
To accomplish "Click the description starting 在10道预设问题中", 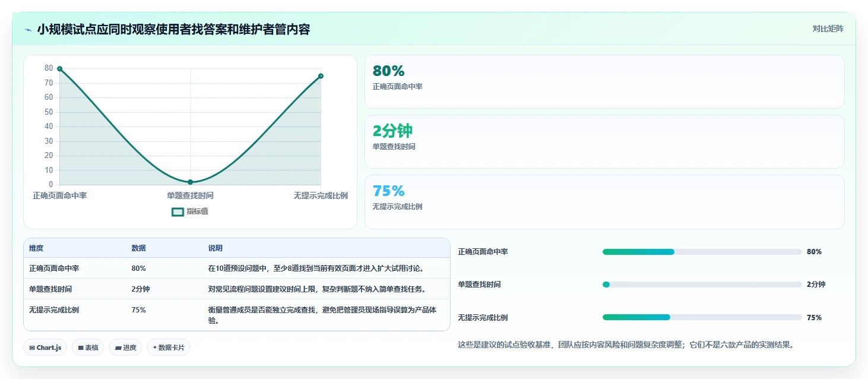I will 316,269.
